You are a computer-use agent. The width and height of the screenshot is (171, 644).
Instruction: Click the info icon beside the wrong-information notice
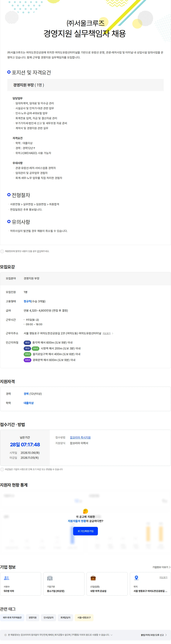coord(2,251)
